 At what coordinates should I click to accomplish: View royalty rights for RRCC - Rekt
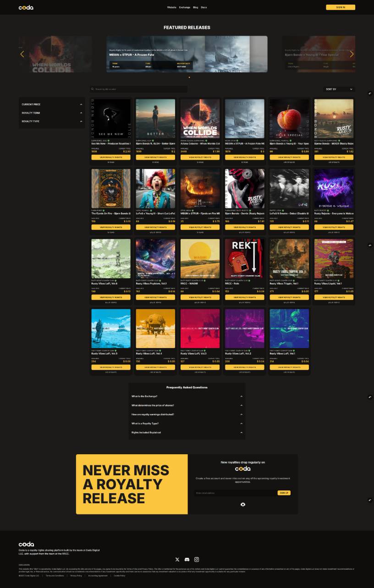pyautogui.click(x=244, y=297)
